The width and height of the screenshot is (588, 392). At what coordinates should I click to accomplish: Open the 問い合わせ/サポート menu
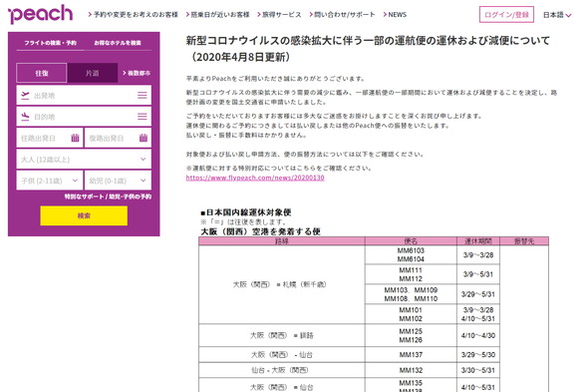[x=342, y=15]
